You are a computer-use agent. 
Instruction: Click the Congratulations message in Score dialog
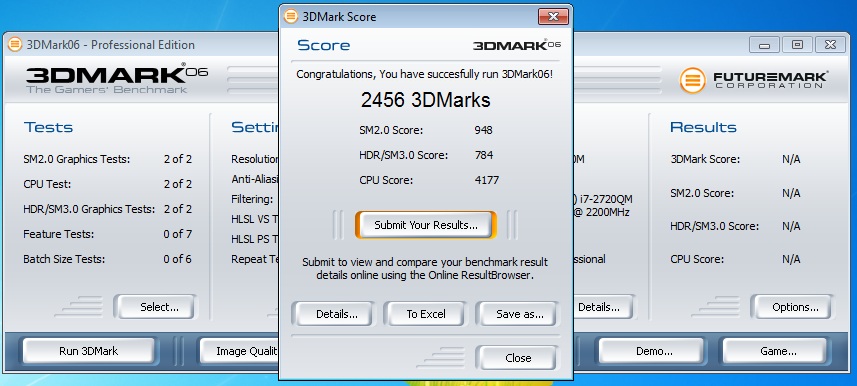click(x=425, y=74)
